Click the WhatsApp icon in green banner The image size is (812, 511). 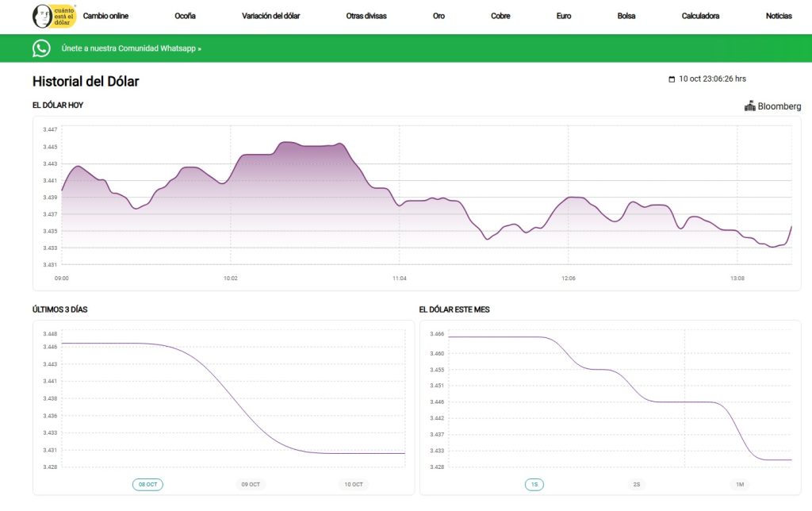click(x=41, y=48)
